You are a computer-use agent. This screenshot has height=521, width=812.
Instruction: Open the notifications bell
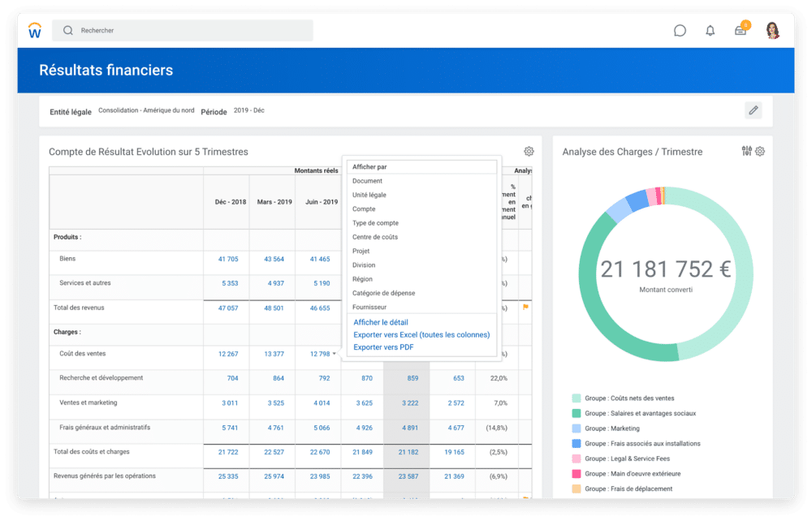[710, 30]
